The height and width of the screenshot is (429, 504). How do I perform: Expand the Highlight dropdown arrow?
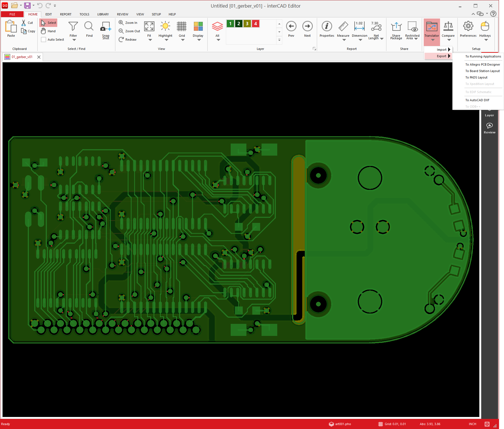point(166,40)
